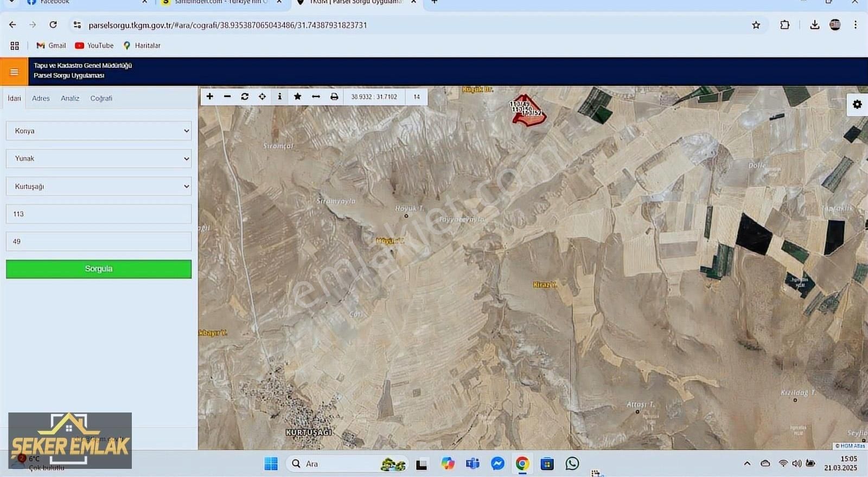Click the green Sorgula button

99,269
